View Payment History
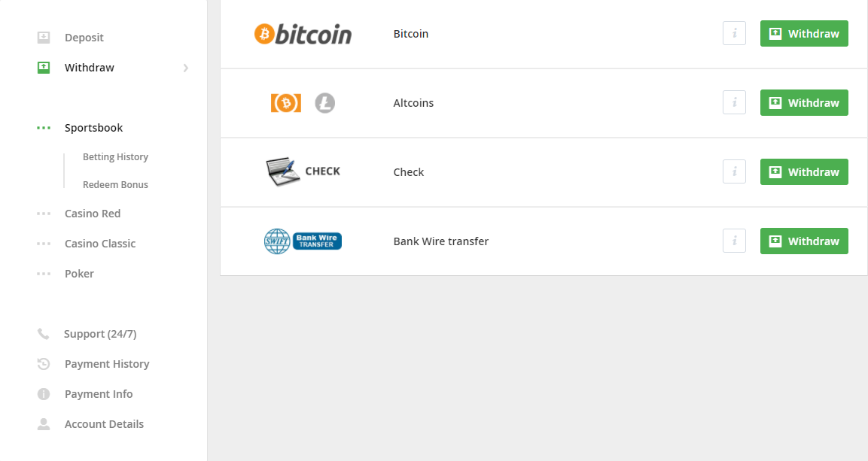Viewport: 868px width, 461px height. click(x=107, y=364)
